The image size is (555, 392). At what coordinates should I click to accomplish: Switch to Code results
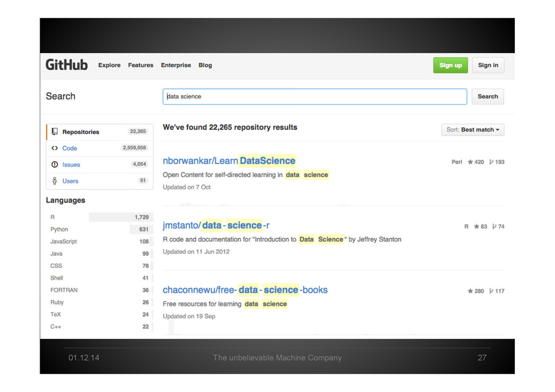click(100, 148)
